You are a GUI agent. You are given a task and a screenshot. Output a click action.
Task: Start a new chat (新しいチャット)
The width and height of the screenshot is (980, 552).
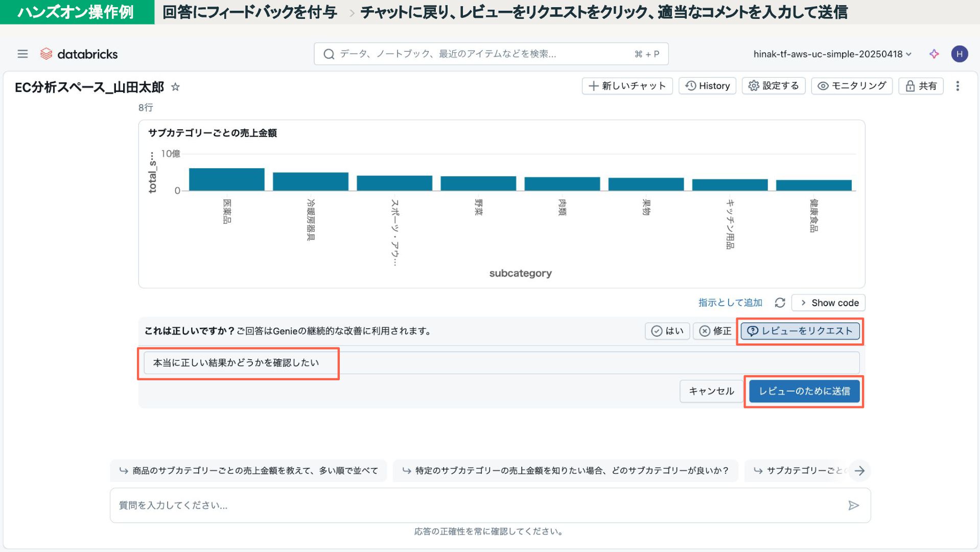(627, 86)
